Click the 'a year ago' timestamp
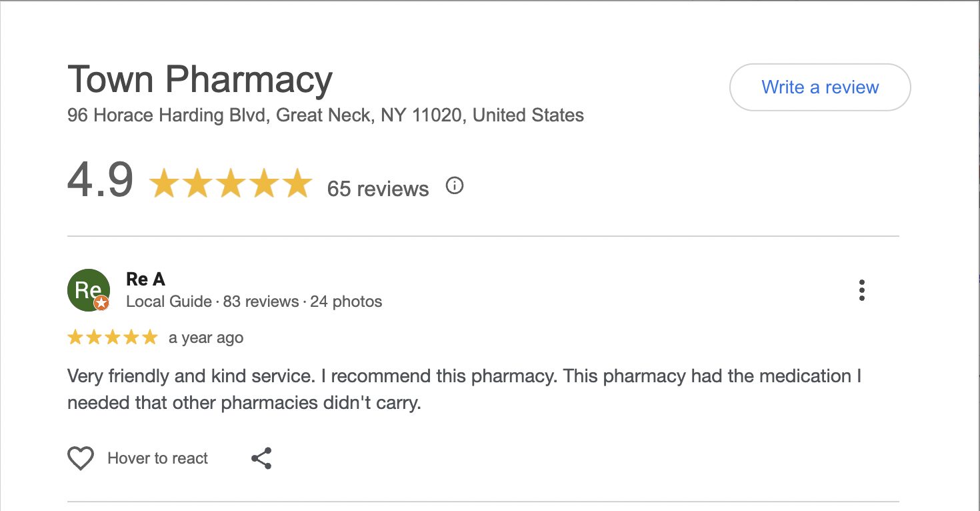980x511 pixels. point(206,338)
